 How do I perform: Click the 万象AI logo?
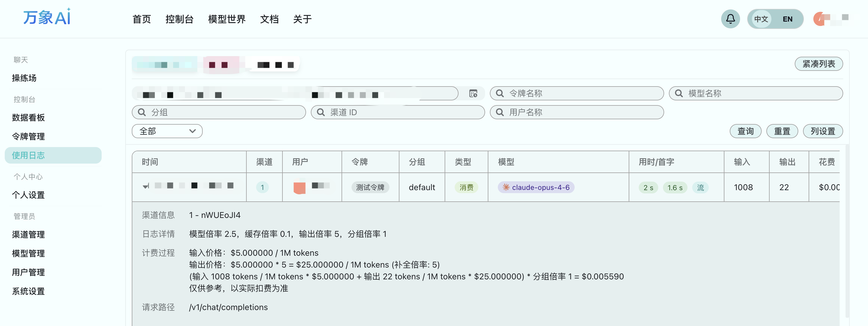pyautogui.click(x=47, y=17)
